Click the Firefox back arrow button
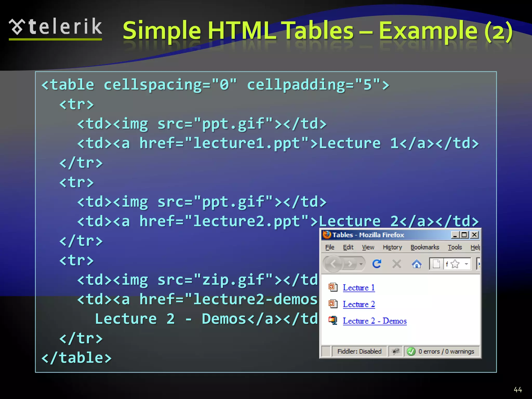The width and height of the screenshot is (532, 399). tap(333, 264)
